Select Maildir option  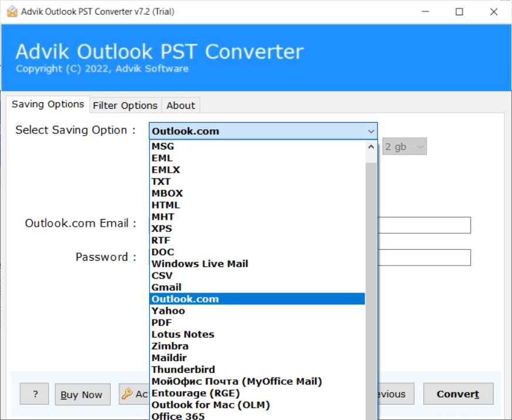[x=257, y=358]
